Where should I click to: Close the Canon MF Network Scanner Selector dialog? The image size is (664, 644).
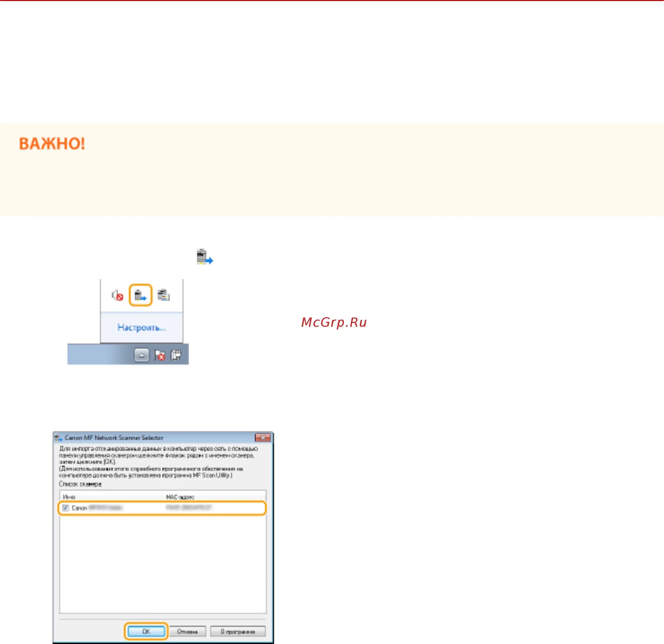coord(263,438)
